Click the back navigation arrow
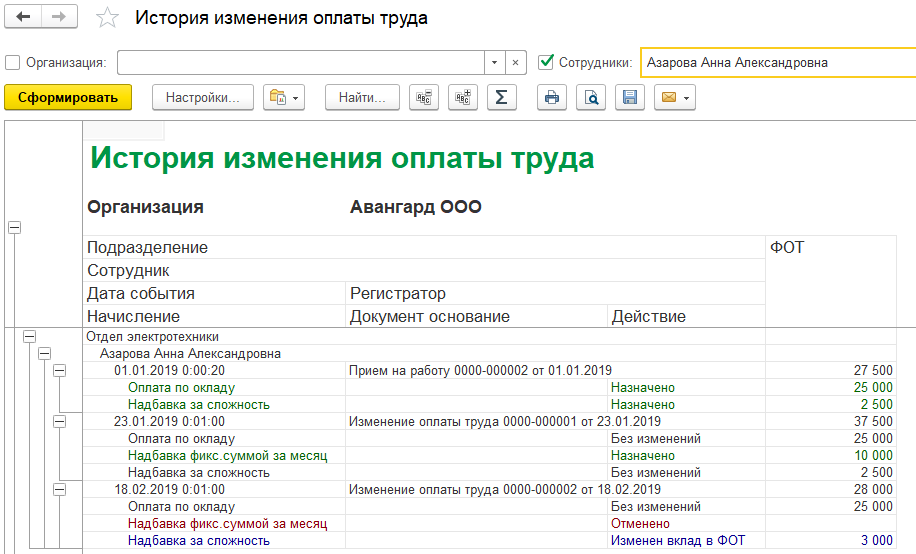The height and width of the screenshot is (554, 916). pos(23,18)
